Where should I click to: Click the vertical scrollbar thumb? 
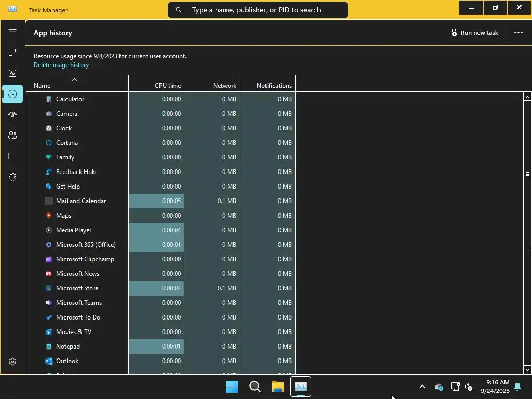527,174
